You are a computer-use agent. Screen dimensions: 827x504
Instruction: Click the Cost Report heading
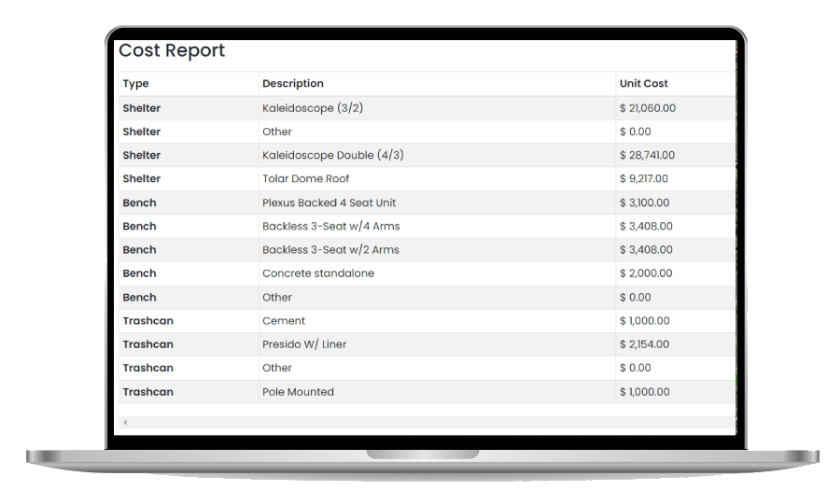coord(172,50)
